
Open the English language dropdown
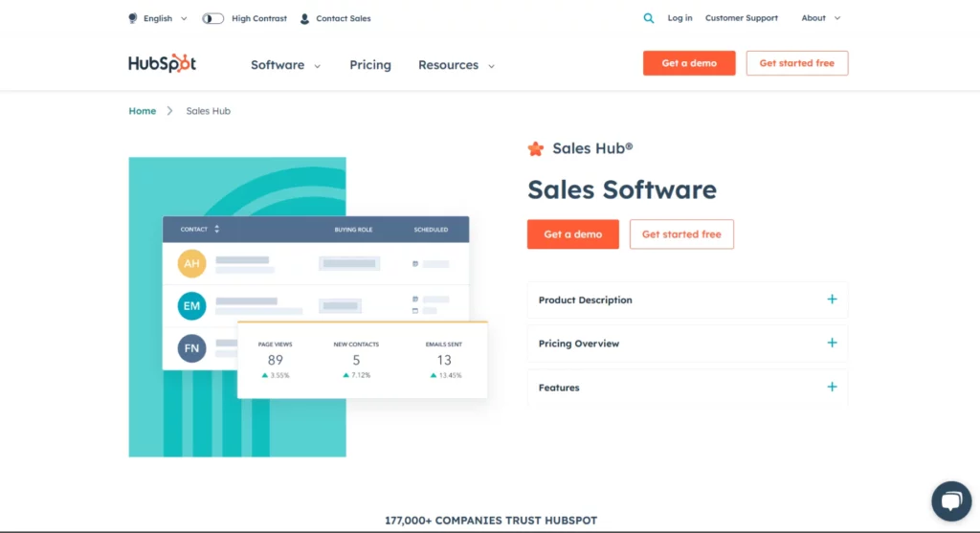165,19
